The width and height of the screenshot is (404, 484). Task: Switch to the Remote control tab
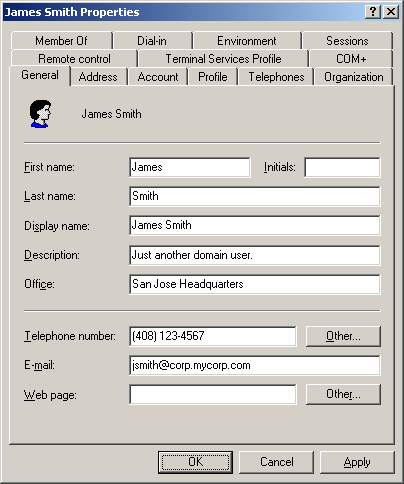click(x=74, y=59)
